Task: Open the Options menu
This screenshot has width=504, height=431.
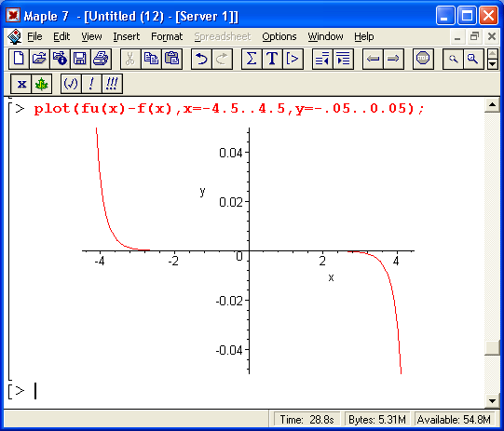Action: point(279,36)
